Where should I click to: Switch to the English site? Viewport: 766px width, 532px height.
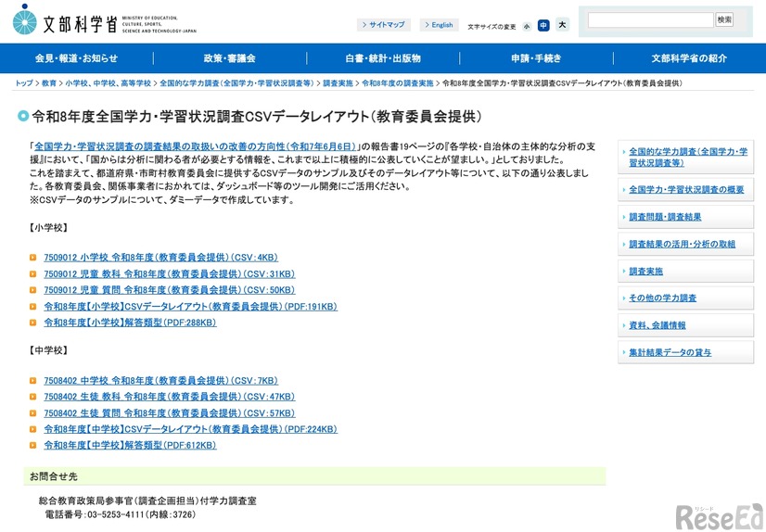[439, 24]
